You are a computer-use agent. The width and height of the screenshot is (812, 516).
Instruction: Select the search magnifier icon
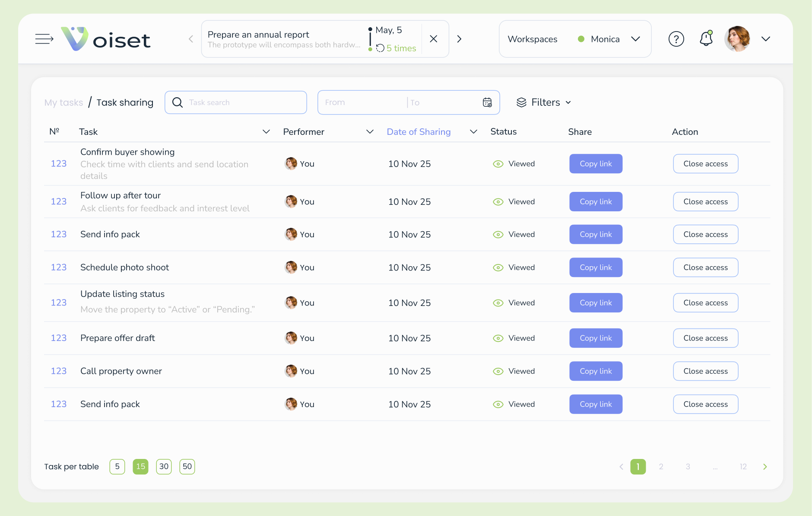177,102
